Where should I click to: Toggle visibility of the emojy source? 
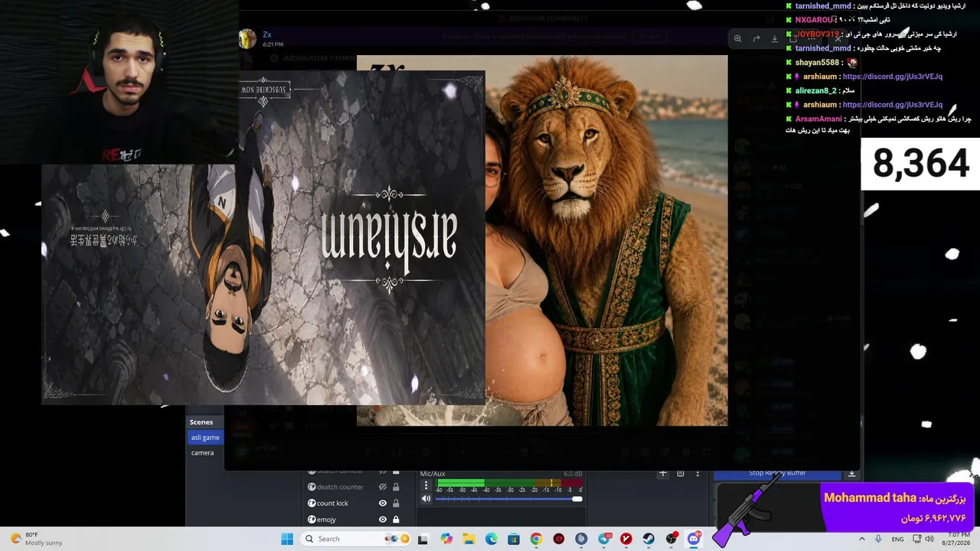pyautogui.click(x=382, y=520)
